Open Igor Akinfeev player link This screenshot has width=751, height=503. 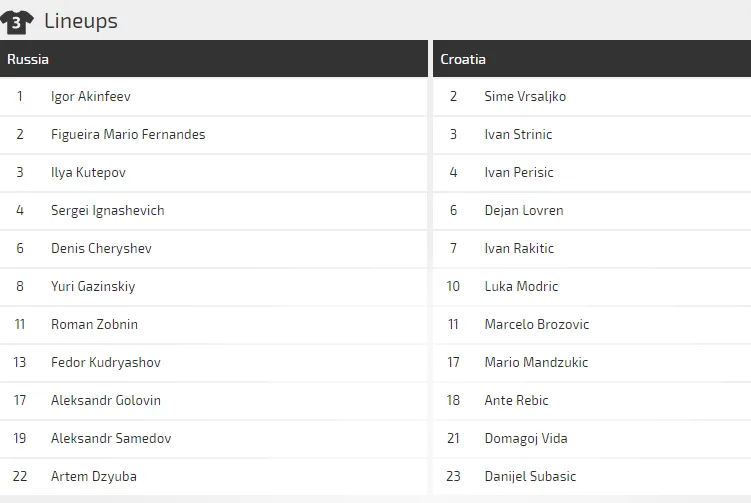point(91,97)
